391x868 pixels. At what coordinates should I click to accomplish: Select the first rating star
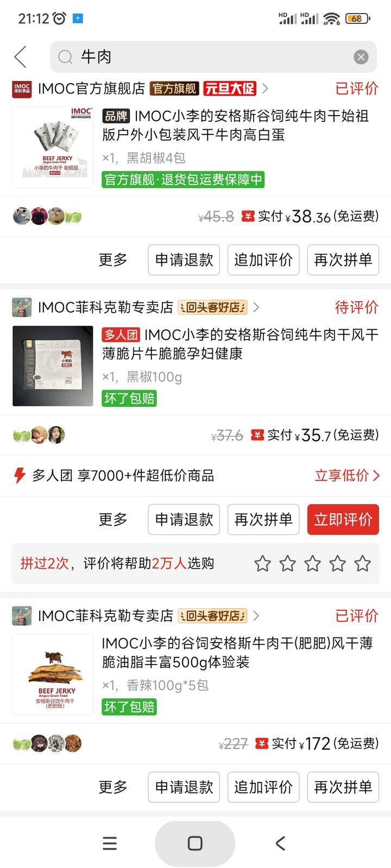(262, 564)
